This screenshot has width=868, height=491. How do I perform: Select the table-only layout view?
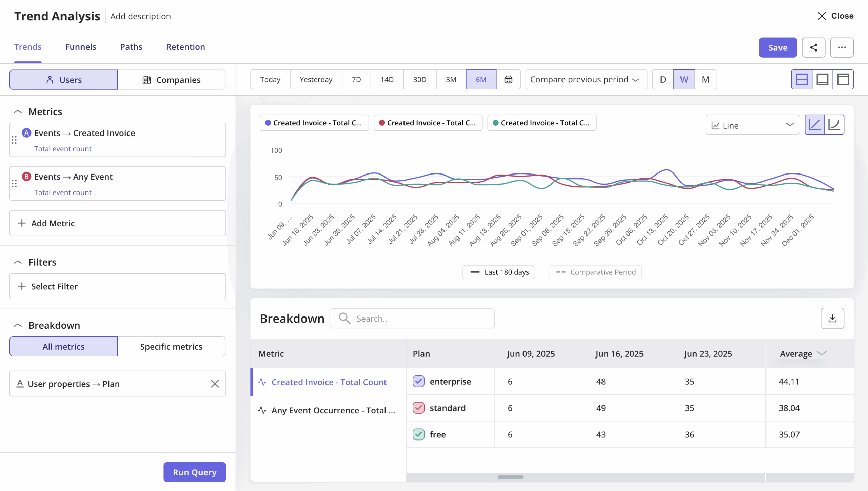pyautogui.click(x=843, y=79)
